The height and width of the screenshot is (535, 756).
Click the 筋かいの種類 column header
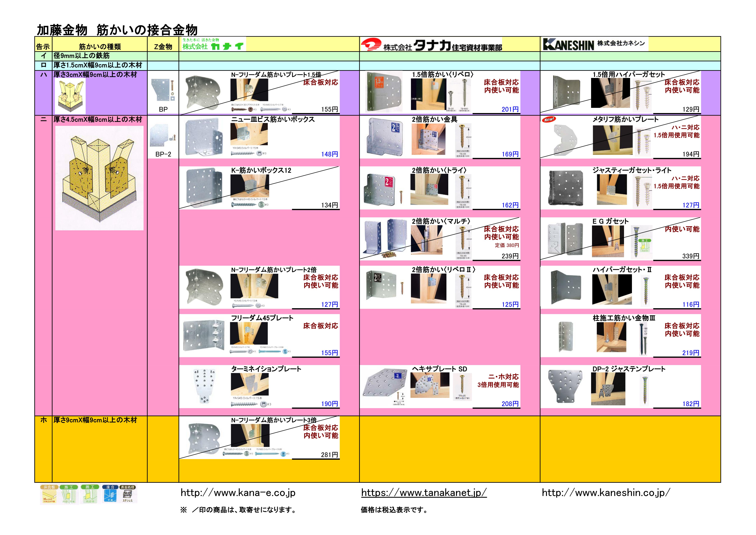point(100,47)
